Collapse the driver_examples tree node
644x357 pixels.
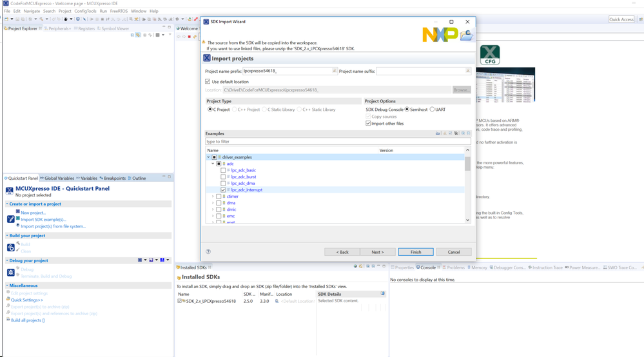coord(208,157)
